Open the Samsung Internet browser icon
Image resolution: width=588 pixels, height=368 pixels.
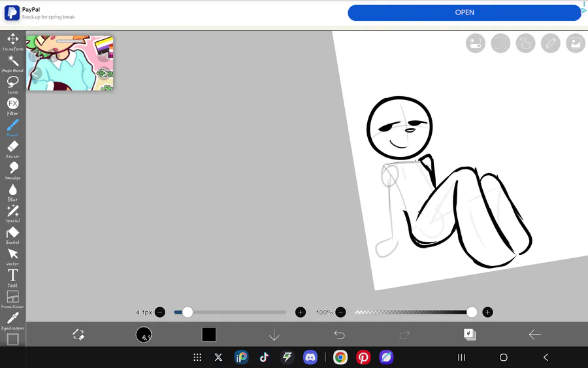pyautogui.click(x=386, y=357)
